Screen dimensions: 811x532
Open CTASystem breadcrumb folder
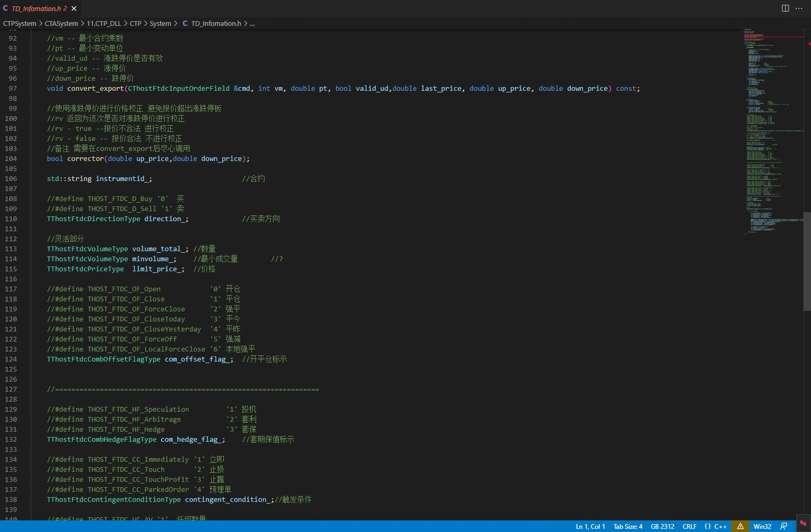[x=61, y=23]
